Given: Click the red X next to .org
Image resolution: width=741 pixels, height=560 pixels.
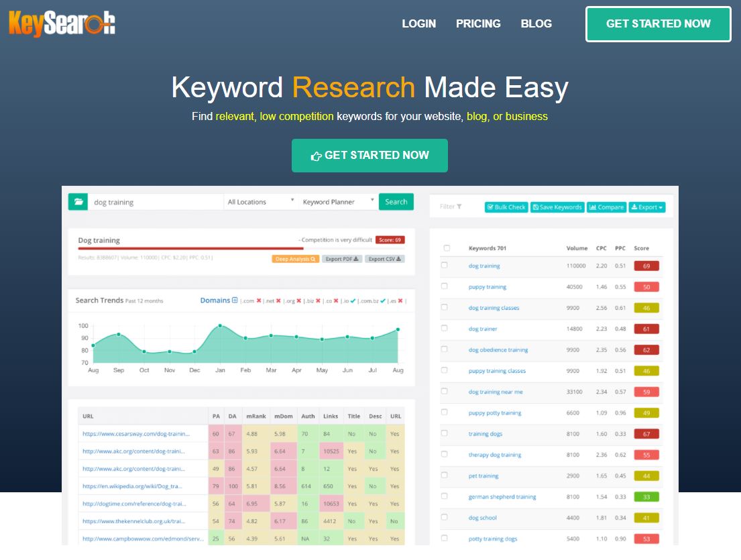Looking at the screenshot, I should 298,300.
